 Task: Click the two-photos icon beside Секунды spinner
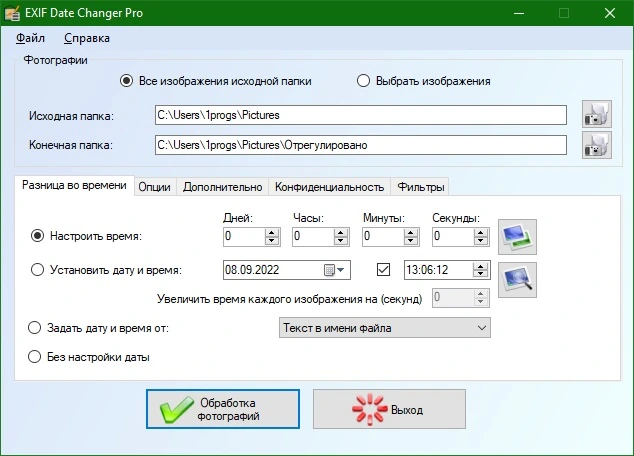(x=517, y=237)
